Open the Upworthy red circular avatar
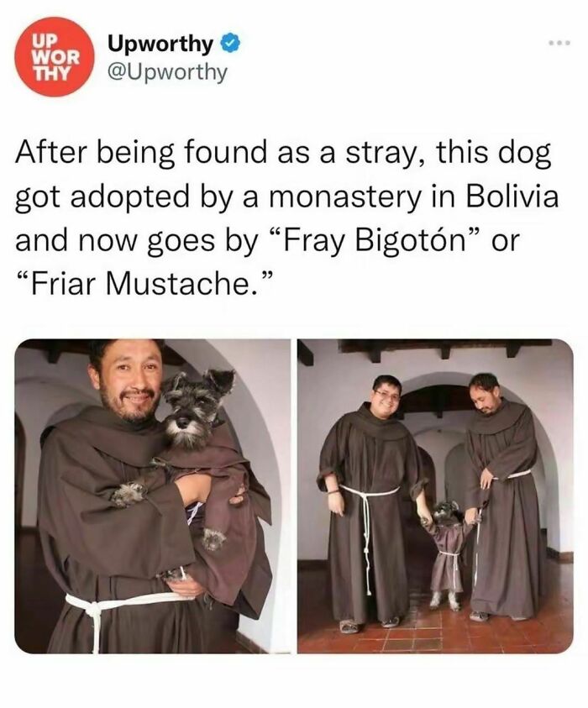588x708 pixels. pos(54,56)
